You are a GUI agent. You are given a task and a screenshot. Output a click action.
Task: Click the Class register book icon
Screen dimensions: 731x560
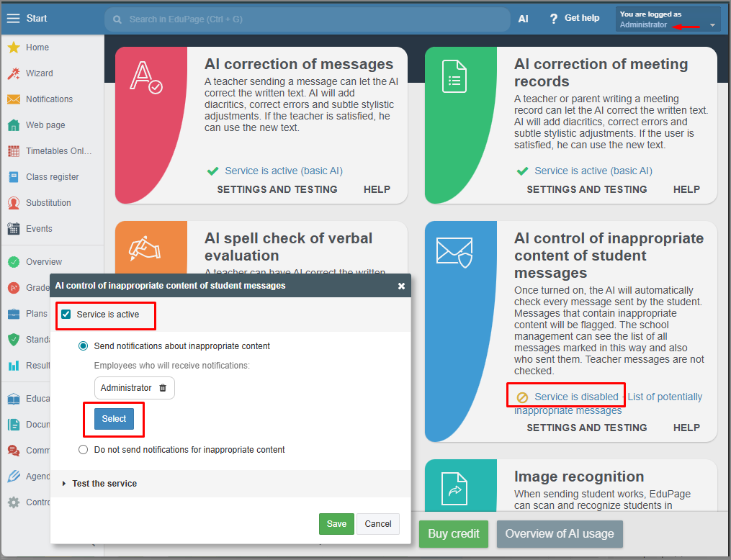[x=13, y=177]
